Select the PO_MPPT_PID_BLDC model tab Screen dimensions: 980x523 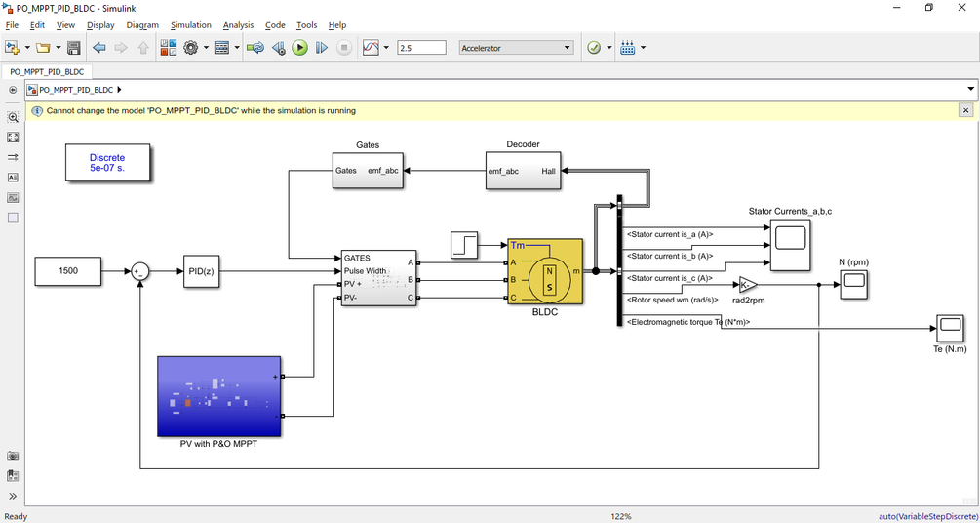point(47,72)
